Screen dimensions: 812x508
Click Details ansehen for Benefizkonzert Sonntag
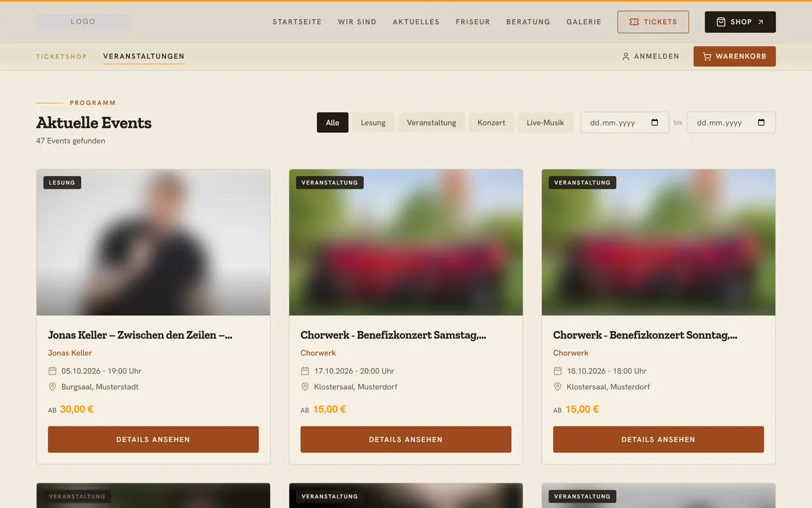point(658,439)
